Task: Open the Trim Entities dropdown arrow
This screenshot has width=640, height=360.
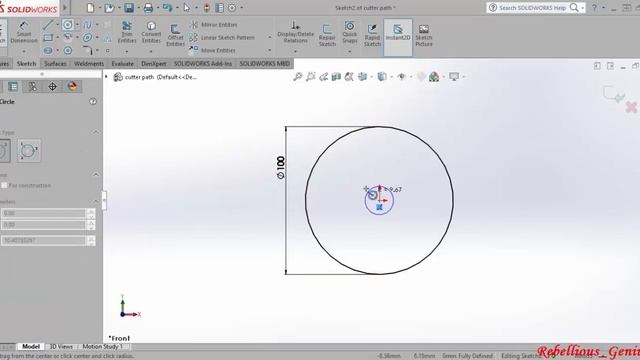Action: 127,51
